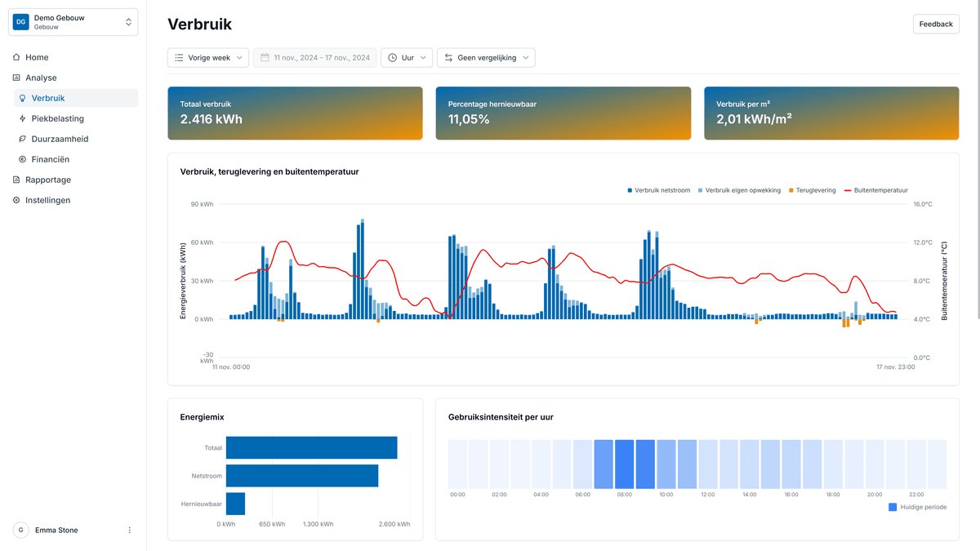The height and width of the screenshot is (551, 980).
Task: Toggle Verbruik eigen opwekking legend item
Action: coord(737,190)
